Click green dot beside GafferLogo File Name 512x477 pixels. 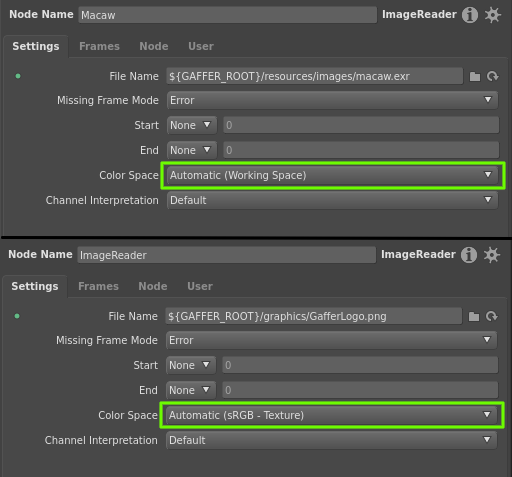coord(17,316)
